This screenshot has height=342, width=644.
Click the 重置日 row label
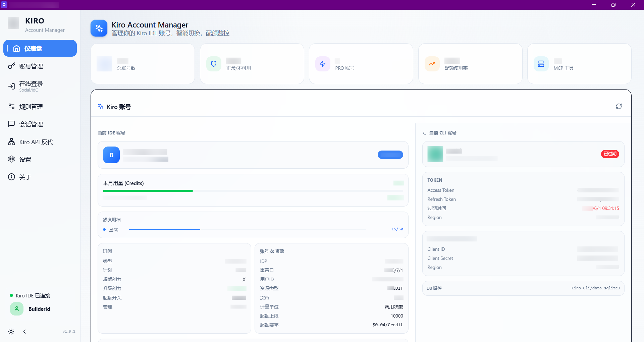pyautogui.click(x=267, y=270)
